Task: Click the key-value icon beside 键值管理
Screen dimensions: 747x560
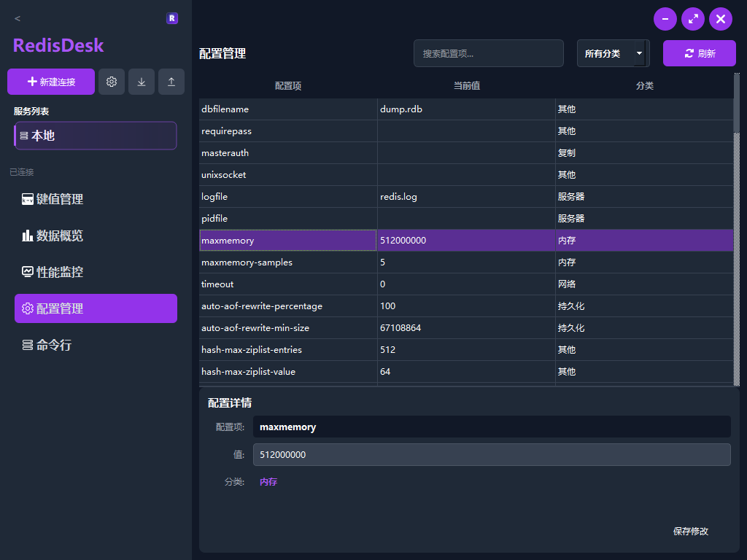Action: [28, 199]
